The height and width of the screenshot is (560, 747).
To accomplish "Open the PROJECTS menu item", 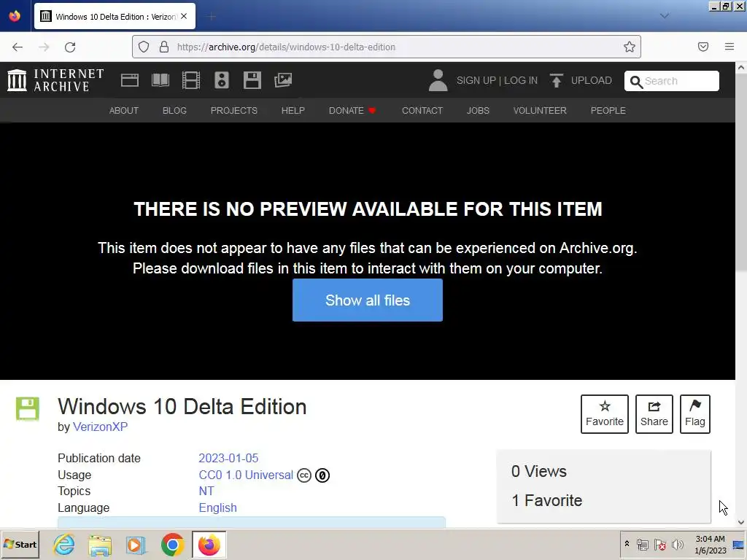I will [x=234, y=111].
